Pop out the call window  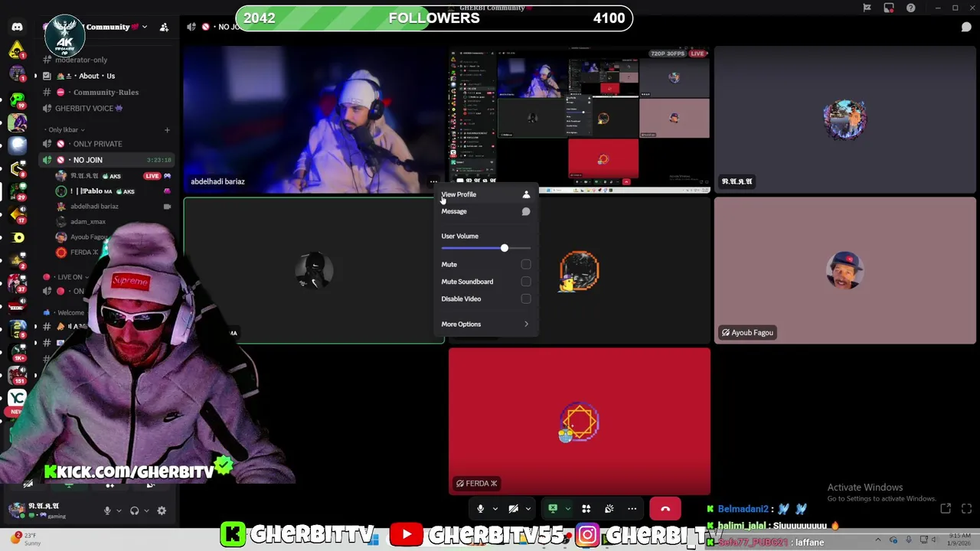(946, 509)
